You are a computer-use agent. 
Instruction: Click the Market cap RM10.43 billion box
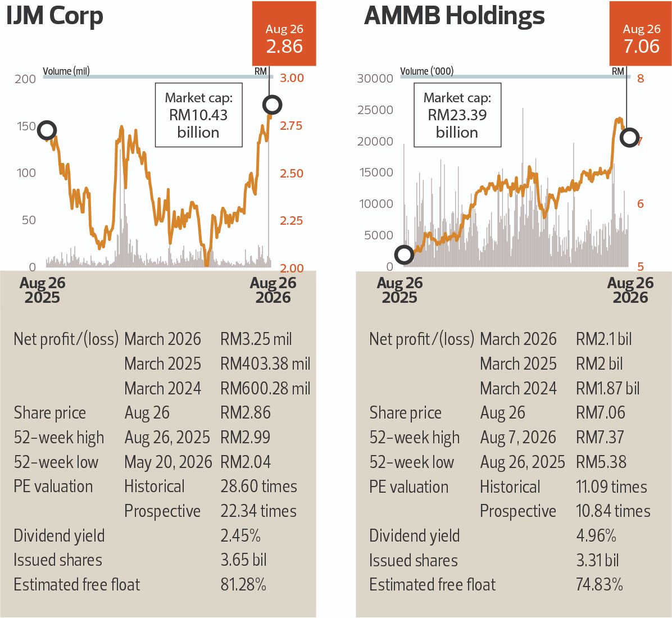(199, 115)
